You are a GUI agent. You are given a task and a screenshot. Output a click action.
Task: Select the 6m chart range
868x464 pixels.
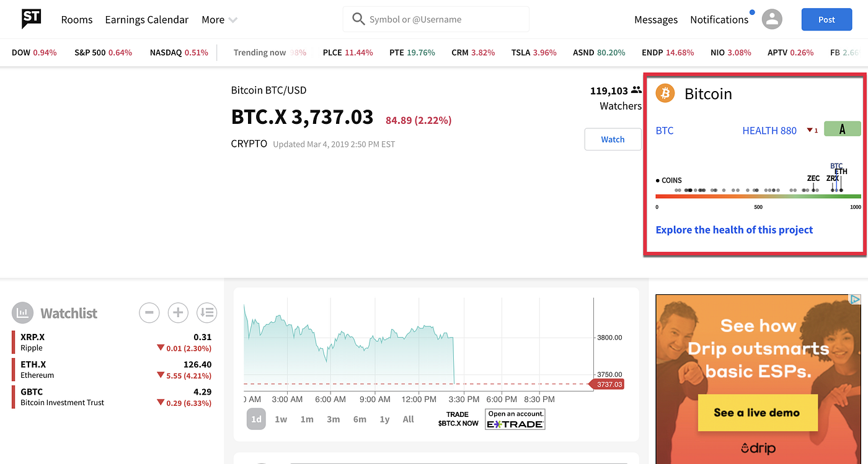coord(360,419)
